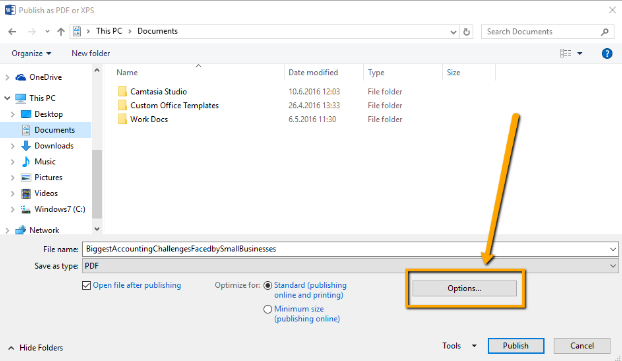Toggle Open file after publishing checkbox

86,286
